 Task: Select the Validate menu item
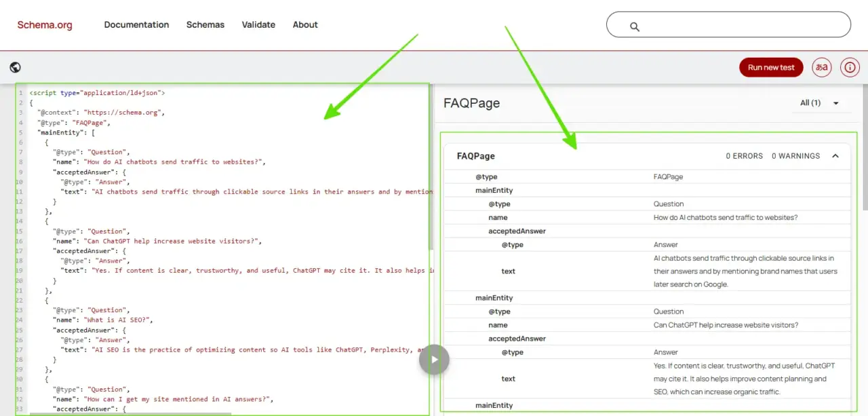258,24
